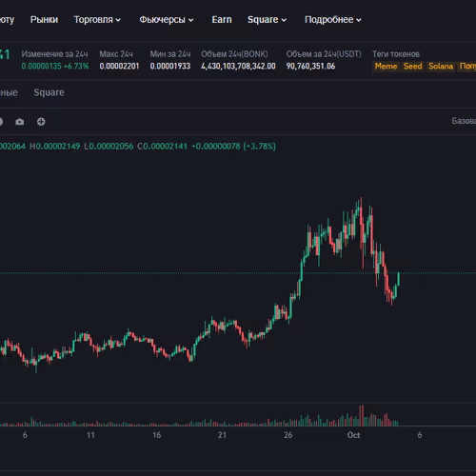Click the 16 date label on time axis
This screenshot has width=476, height=476.
(x=157, y=435)
